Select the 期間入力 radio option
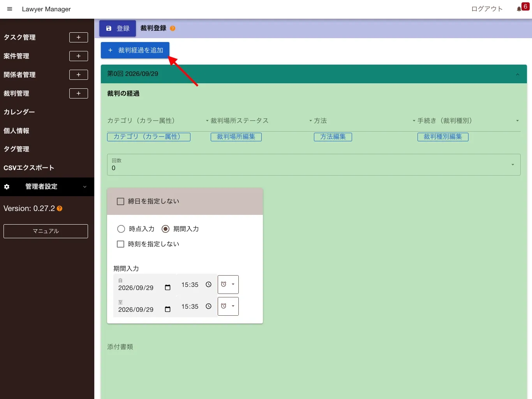 (166, 229)
